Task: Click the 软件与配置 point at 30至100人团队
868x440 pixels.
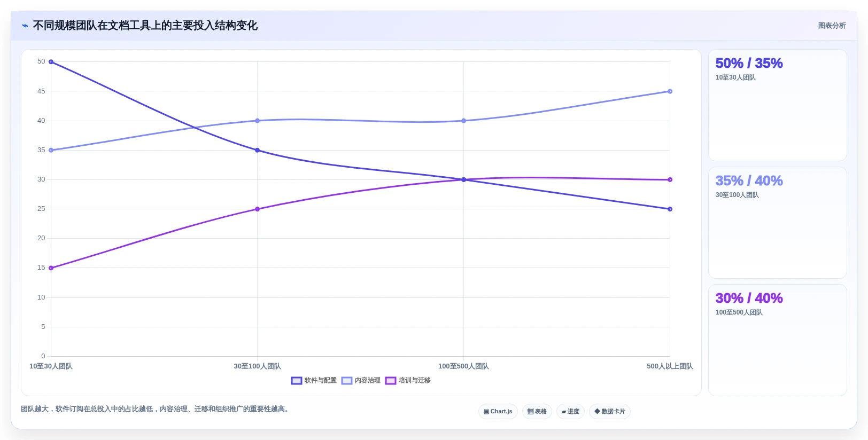Action: [x=258, y=150]
